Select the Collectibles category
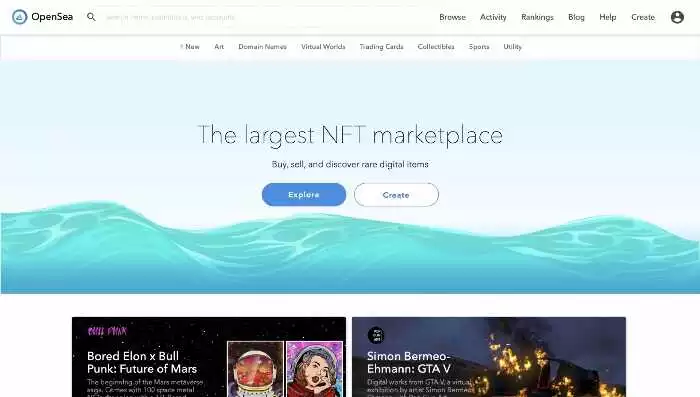Viewport: 700px width, 397px height. 436,46
